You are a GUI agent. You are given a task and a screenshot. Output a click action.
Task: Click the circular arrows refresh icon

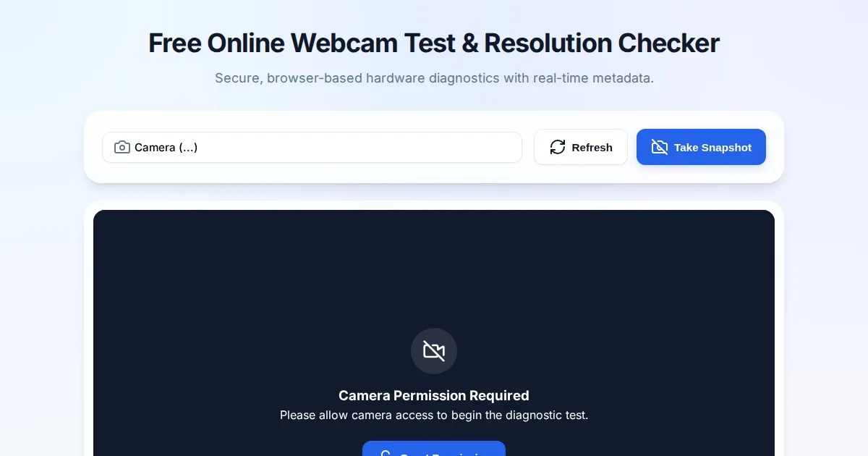558,147
